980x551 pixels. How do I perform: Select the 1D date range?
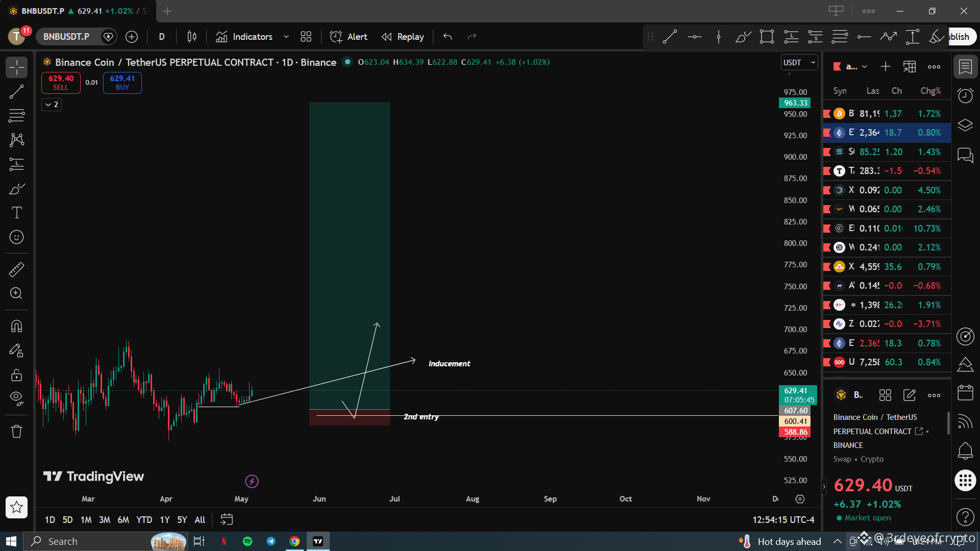point(50,520)
